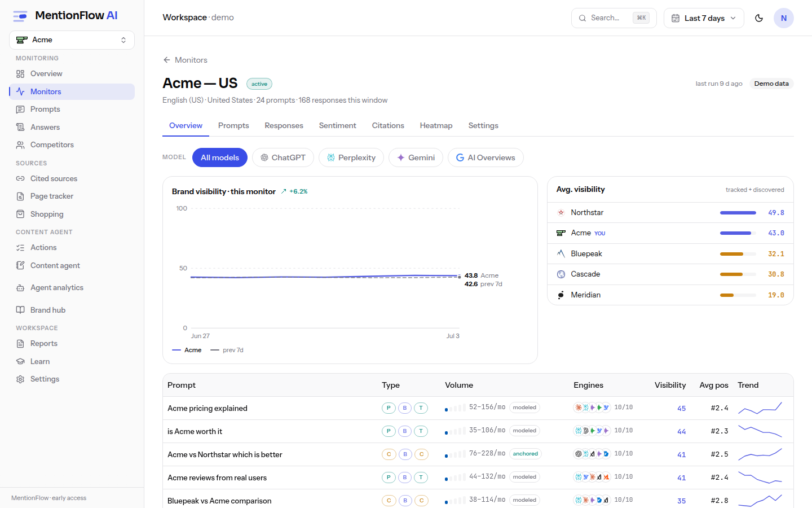The image size is (812, 508).
Task: Open the monitor Settings tab
Action: [483, 125]
